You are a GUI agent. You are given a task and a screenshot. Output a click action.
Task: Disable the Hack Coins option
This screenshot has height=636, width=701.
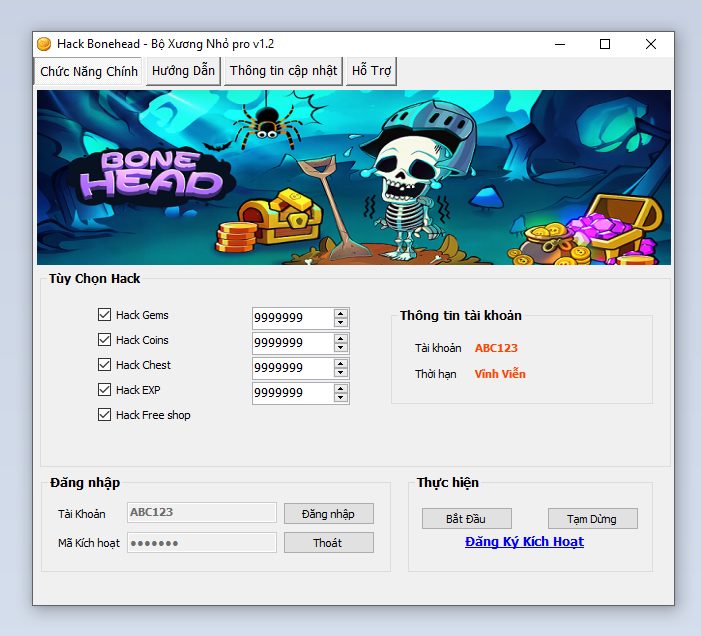pos(104,340)
